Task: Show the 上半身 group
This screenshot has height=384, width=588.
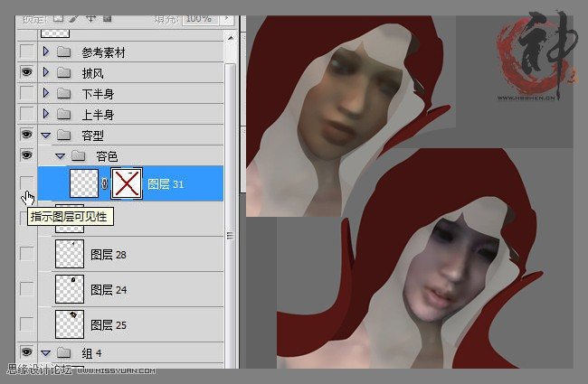Action: 26,113
